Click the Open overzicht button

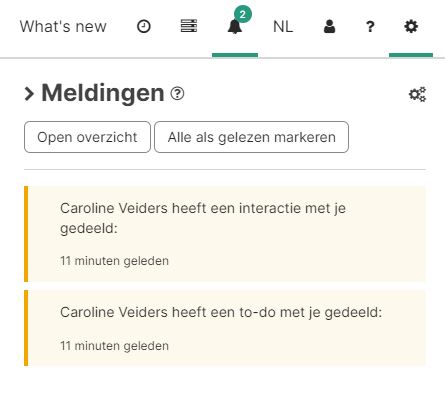[x=87, y=137]
